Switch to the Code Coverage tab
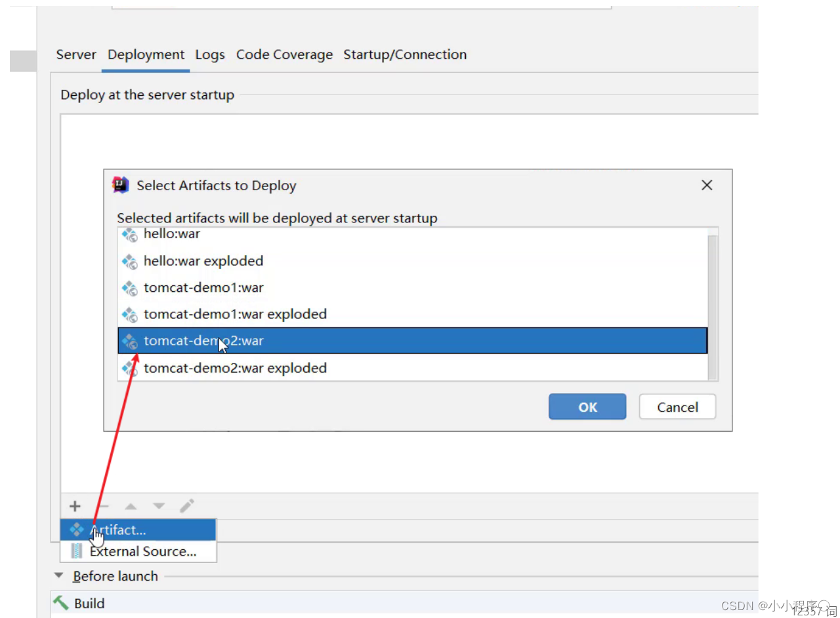840x618 pixels. click(x=284, y=55)
